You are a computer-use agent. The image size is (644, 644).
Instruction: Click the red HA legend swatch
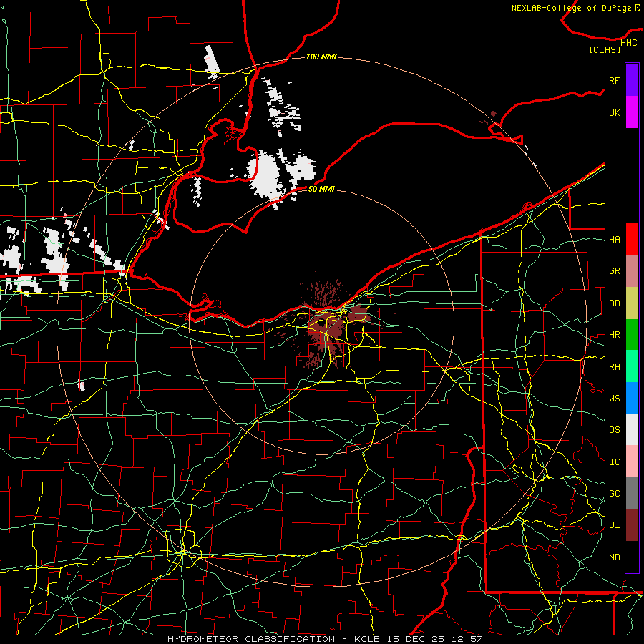tap(632, 239)
